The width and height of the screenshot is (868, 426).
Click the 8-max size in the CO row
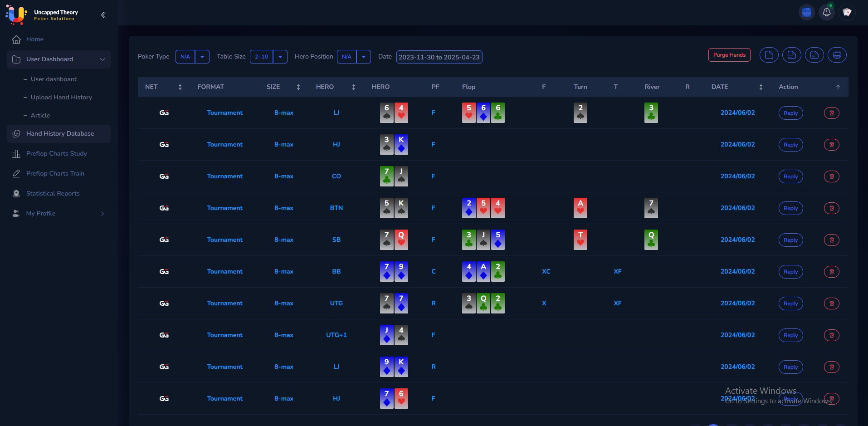click(x=283, y=176)
